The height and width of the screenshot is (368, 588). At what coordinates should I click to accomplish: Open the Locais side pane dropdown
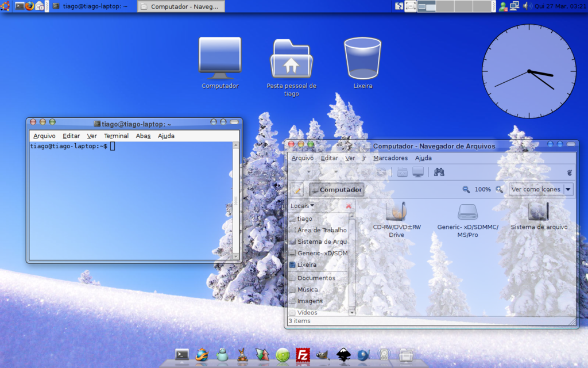pyautogui.click(x=302, y=206)
